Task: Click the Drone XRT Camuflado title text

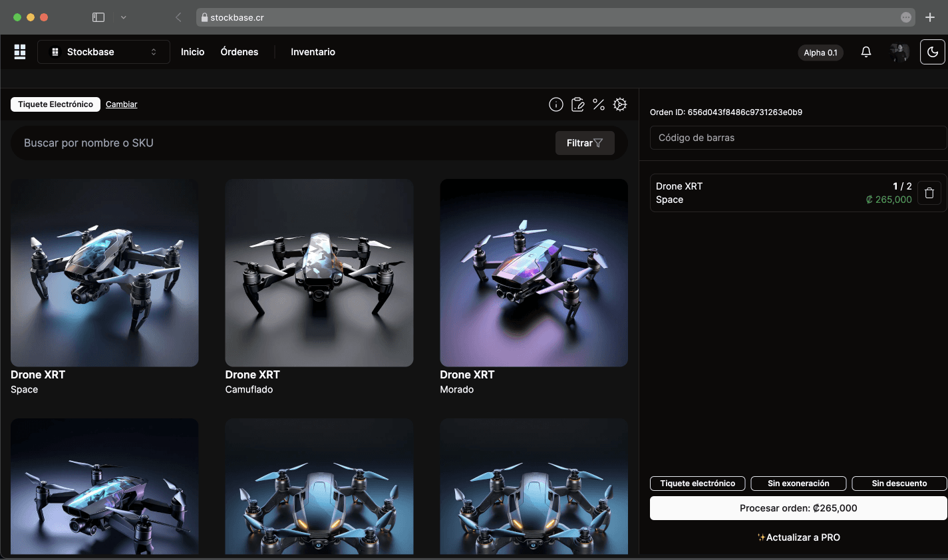Action: pos(253,375)
